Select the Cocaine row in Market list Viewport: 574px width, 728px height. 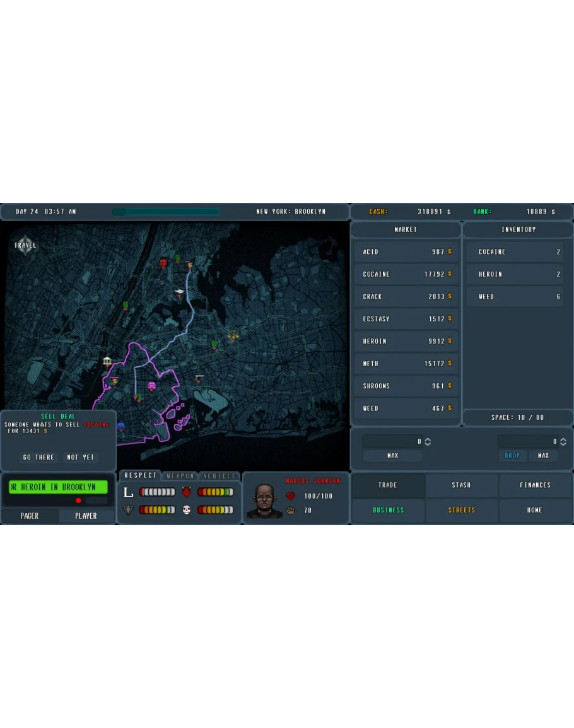pyautogui.click(x=407, y=274)
